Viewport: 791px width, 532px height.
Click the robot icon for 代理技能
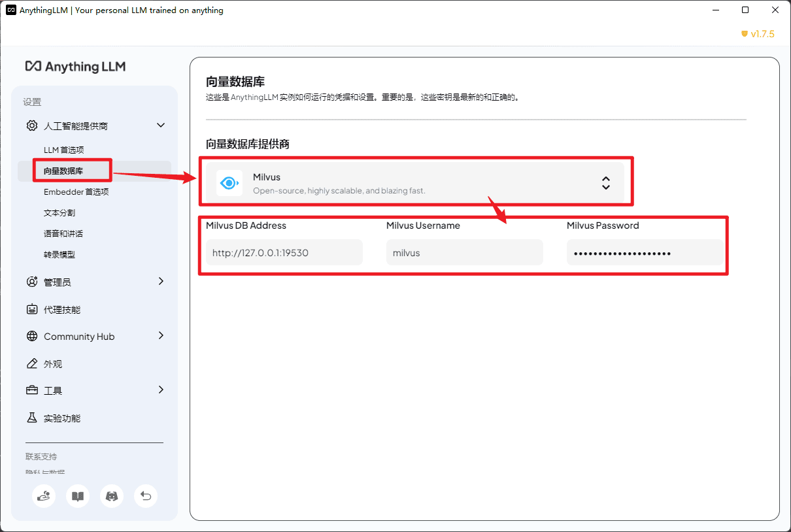click(32, 310)
